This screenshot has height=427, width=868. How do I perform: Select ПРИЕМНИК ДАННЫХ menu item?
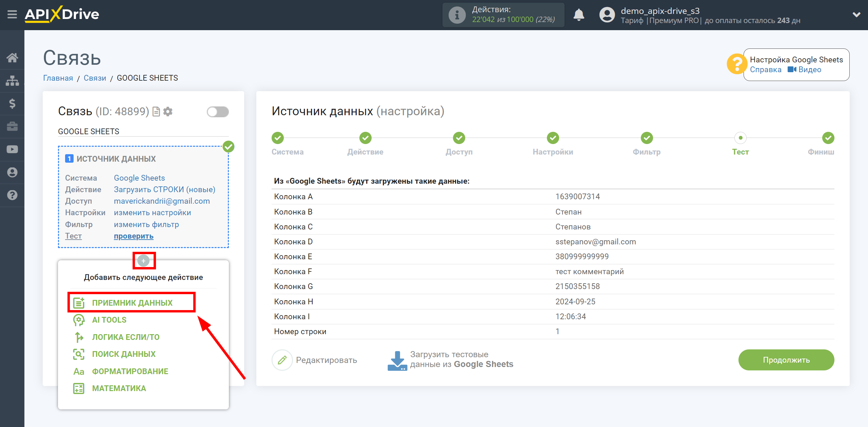(x=132, y=303)
